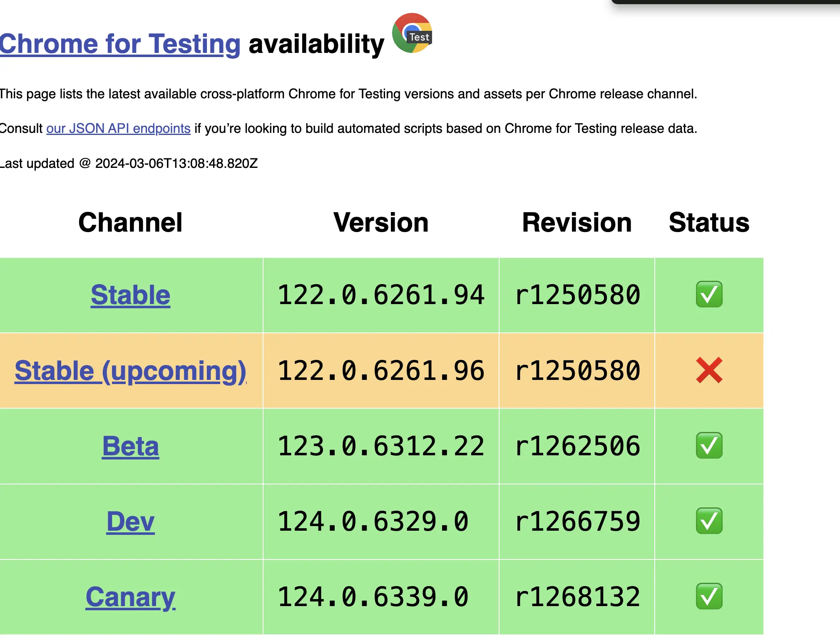Select version 123.0.6312.22
Image resolution: width=840 pixels, height=639 pixels.
tap(381, 446)
